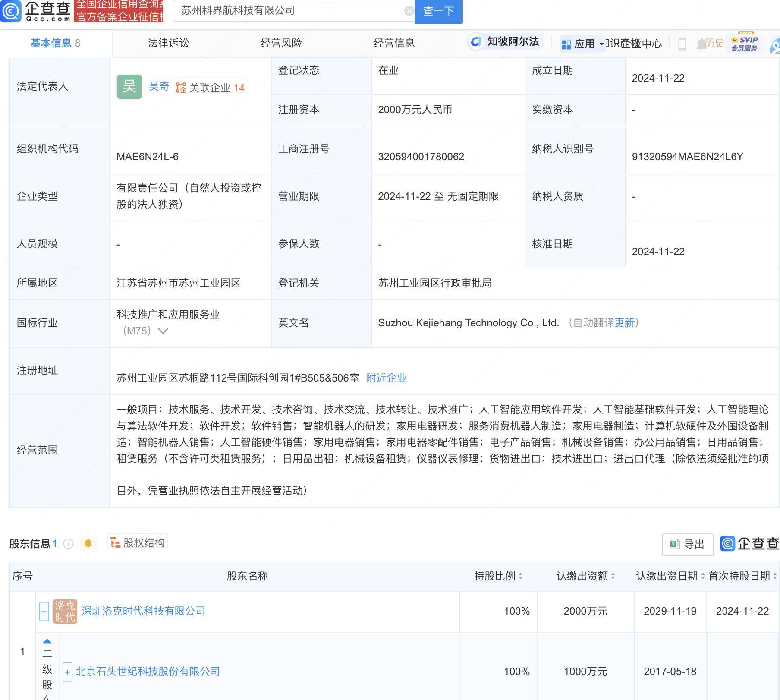Toggle sorting on 认缴出资额 column
The height and width of the screenshot is (700, 780).
(613, 576)
